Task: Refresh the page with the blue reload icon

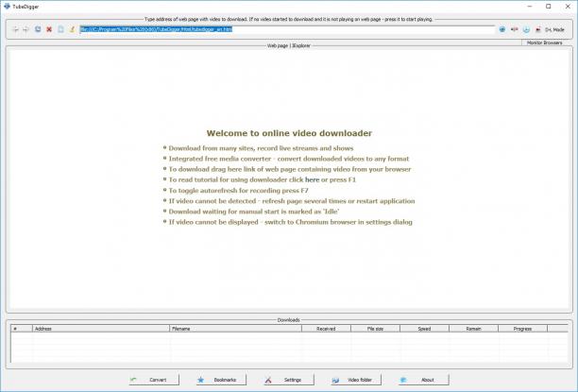Action: click(x=38, y=29)
